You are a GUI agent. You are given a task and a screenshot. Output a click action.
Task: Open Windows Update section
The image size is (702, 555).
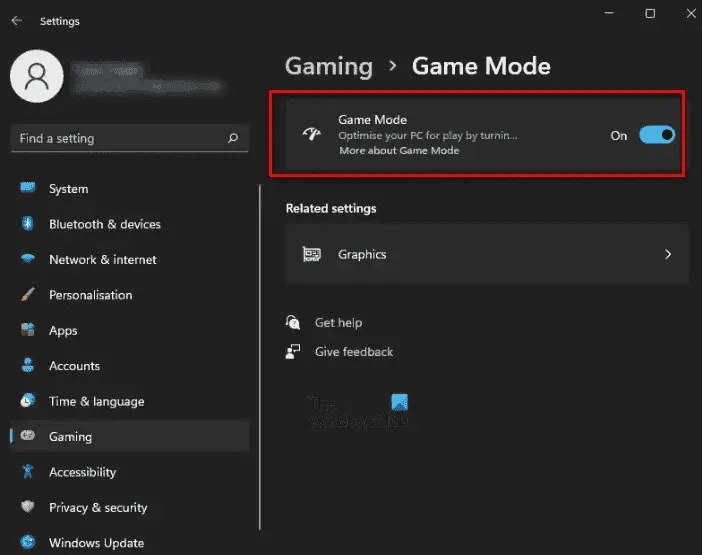[x=96, y=543]
